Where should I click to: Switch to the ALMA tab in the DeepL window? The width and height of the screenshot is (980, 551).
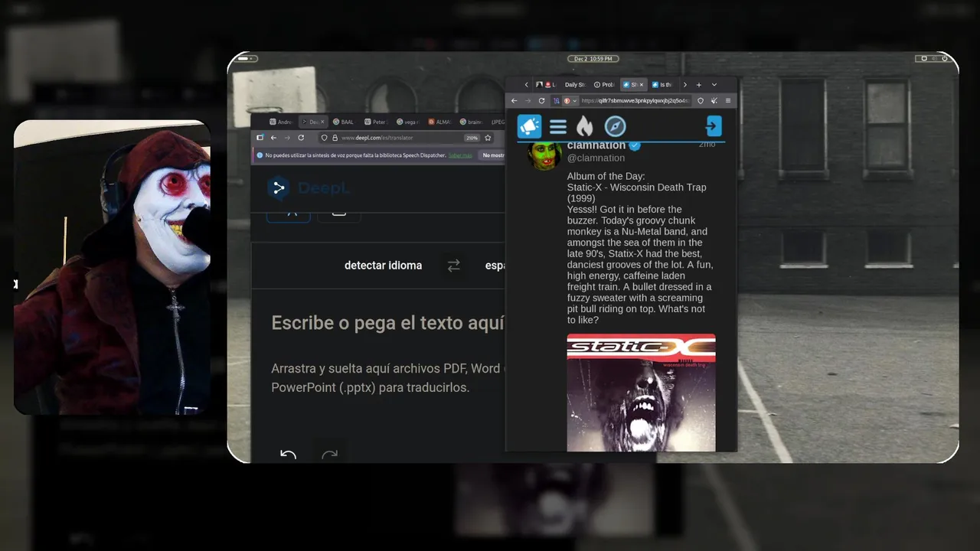pos(439,122)
